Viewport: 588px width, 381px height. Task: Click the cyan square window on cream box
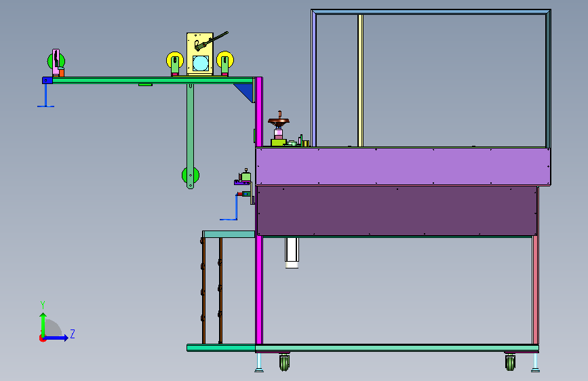(x=201, y=63)
